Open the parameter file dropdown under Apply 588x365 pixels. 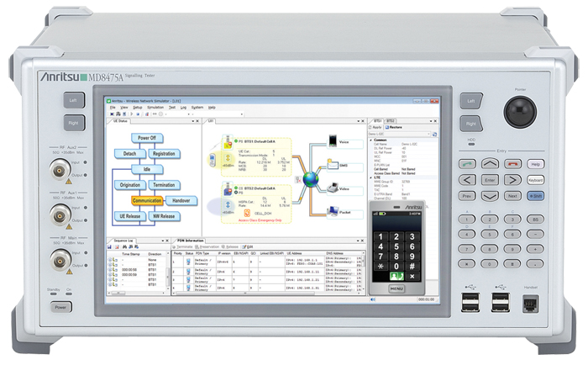click(430, 134)
